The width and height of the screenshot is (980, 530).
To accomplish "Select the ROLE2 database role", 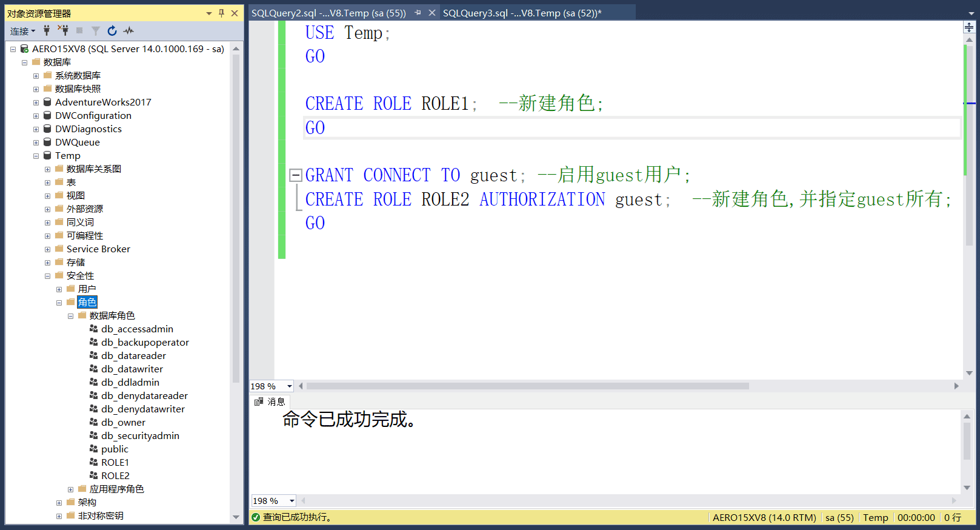I will (115, 475).
